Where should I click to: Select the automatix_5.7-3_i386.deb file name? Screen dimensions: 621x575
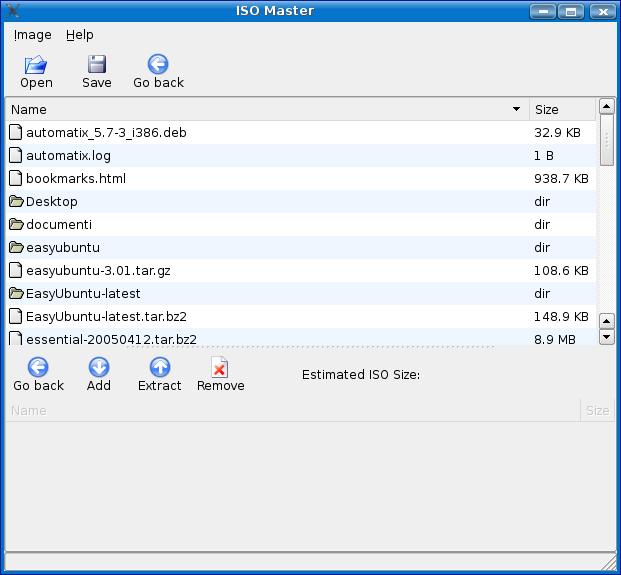106,132
